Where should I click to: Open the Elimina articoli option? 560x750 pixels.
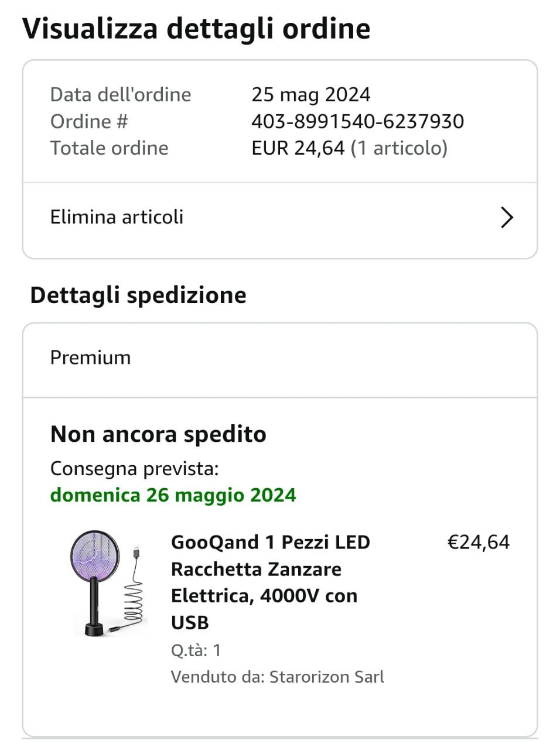117,217
